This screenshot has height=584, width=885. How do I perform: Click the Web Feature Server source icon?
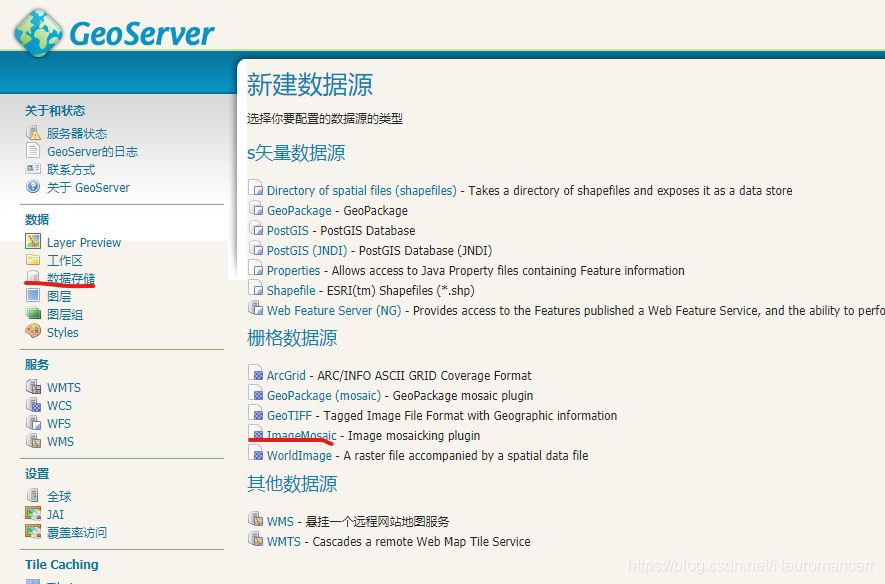pos(256,308)
